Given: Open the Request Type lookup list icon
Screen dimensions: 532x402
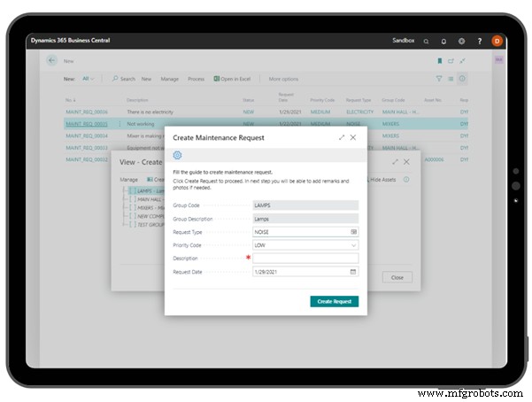Looking at the screenshot, I should click(x=353, y=231).
